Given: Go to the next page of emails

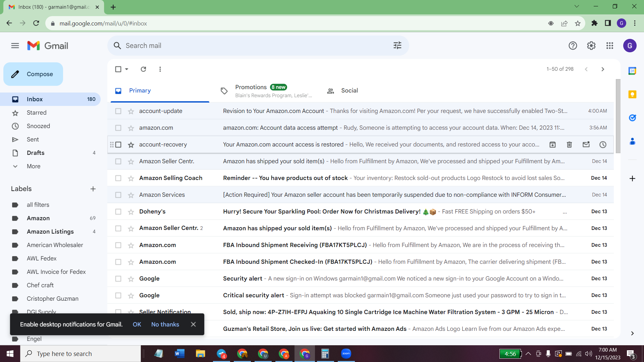Looking at the screenshot, I should 603,69.
